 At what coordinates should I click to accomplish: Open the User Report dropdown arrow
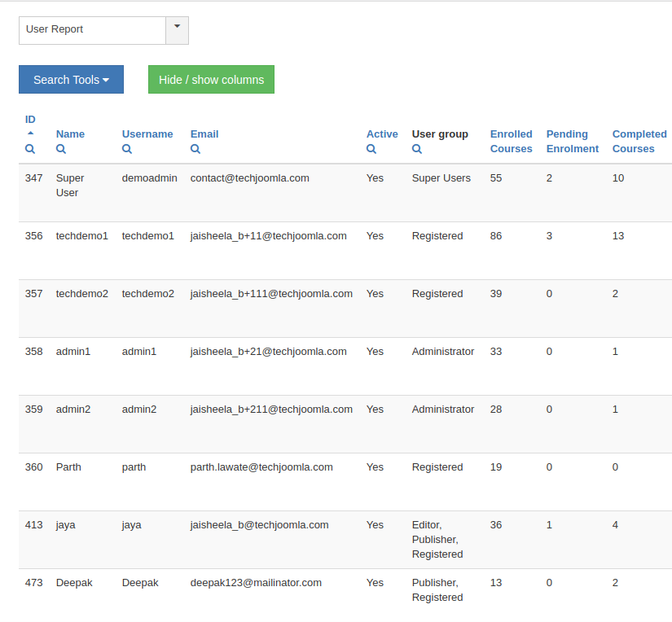178,30
